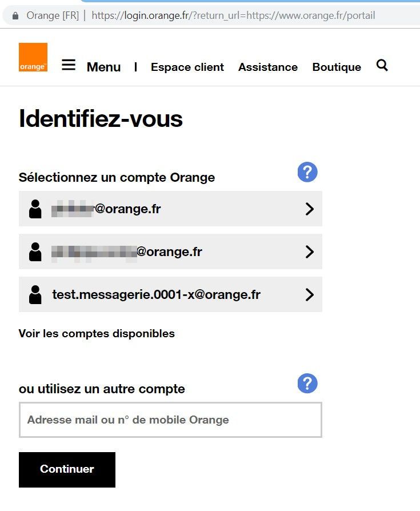
Task: Open the Espace client menu
Action: click(x=187, y=67)
